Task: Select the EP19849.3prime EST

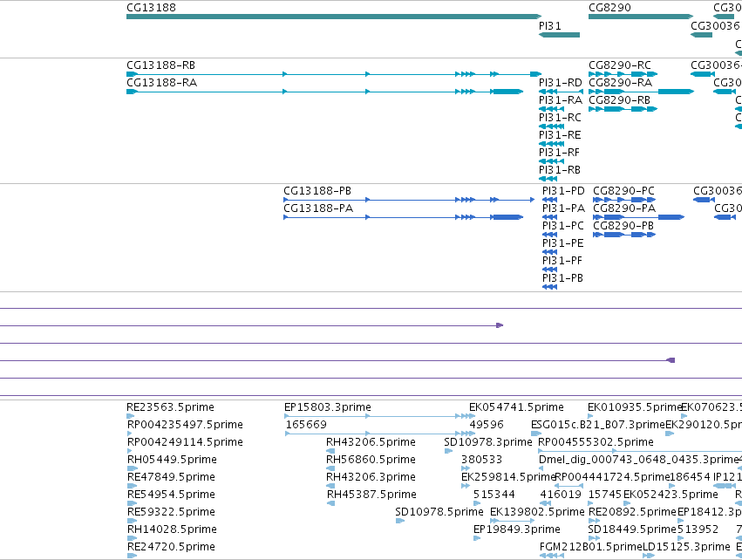Action: pyautogui.click(x=477, y=538)
